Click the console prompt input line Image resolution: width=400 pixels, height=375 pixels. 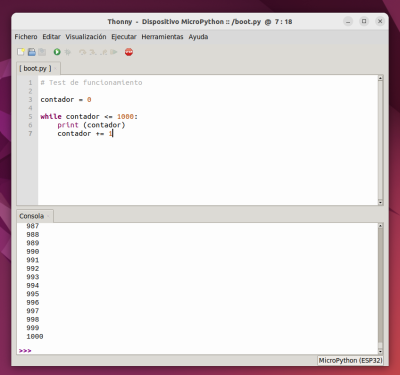(x=197, y=350)
